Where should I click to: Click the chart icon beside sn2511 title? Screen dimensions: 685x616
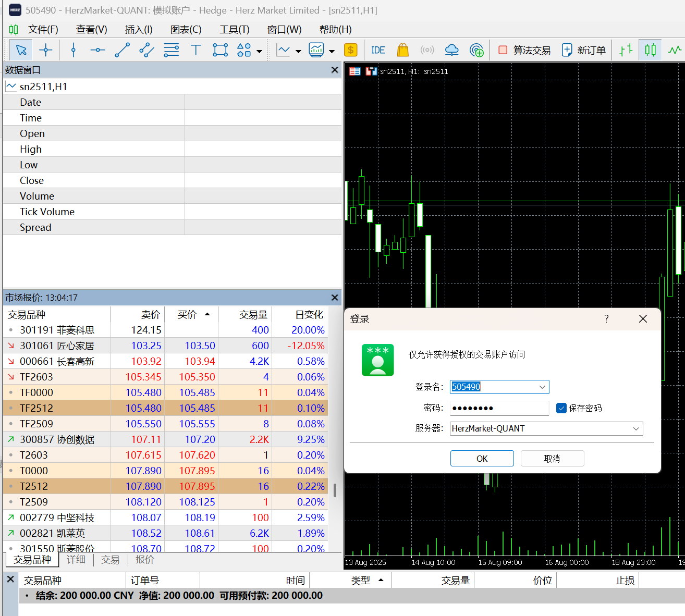(371, 71)
